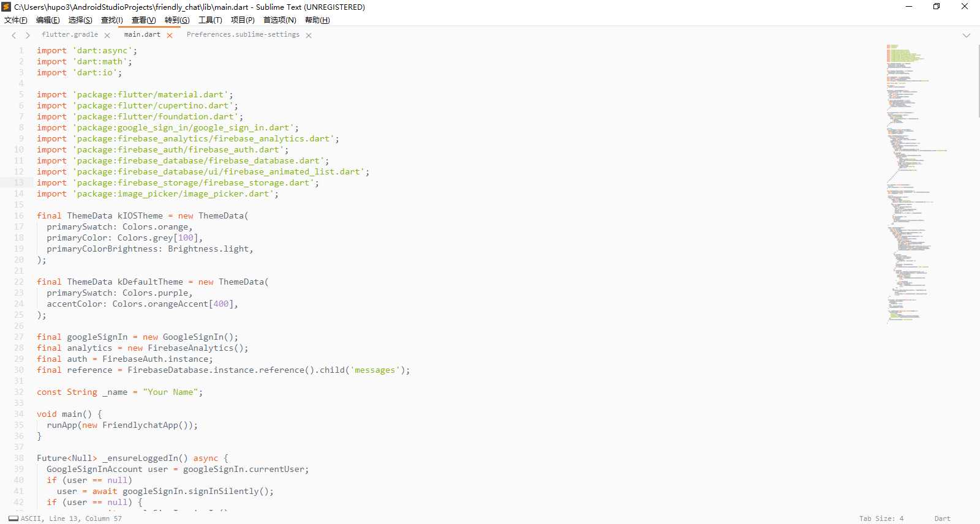Image resolution: width=980 pixels, height=524 pixels.
Task: Click the number 100 in Colors.grey
Action: point(186,238)
